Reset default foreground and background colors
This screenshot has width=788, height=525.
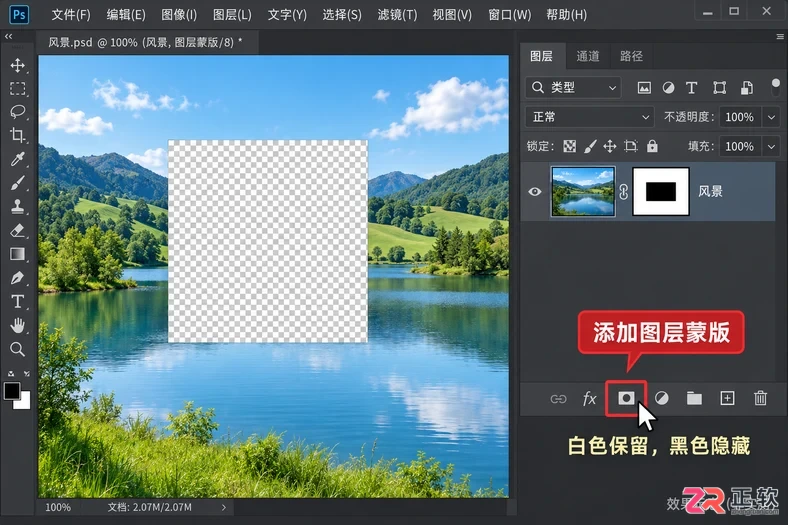(11, 374)
